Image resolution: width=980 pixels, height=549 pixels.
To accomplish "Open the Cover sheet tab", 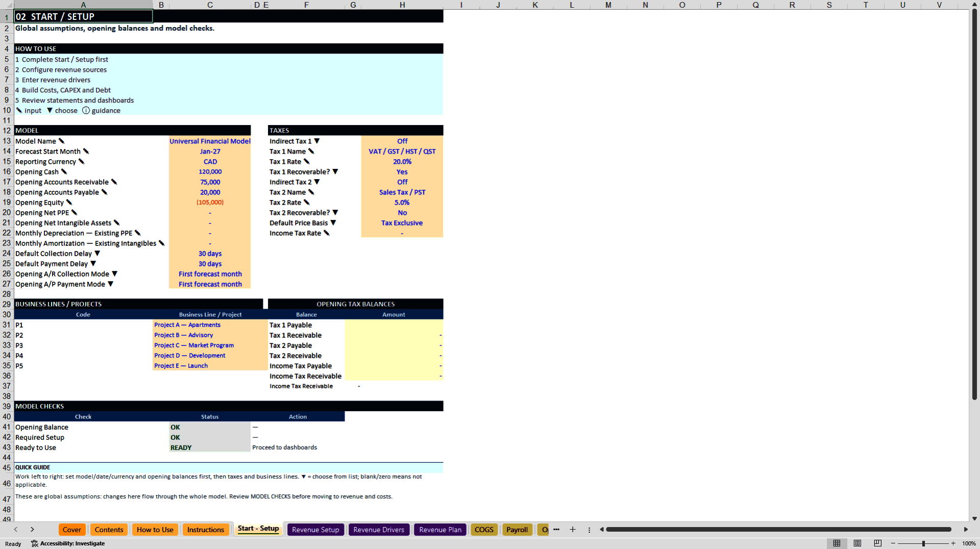I will (72, 530).
